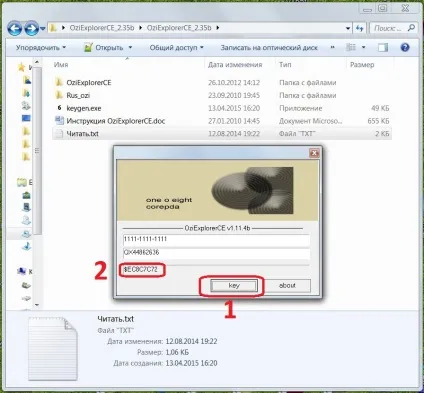
Task: Expand the Открыть dropdown arrow
Action: tap(130, 48)
